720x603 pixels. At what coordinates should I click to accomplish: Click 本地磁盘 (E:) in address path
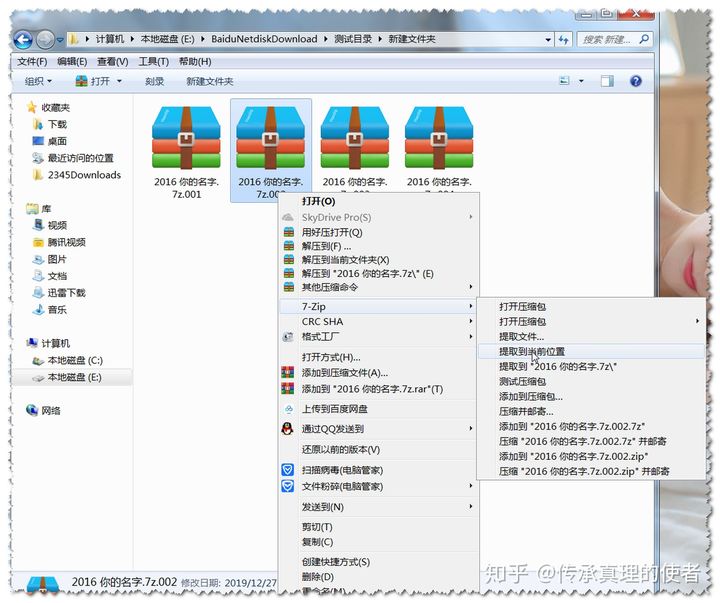point(167,39)
